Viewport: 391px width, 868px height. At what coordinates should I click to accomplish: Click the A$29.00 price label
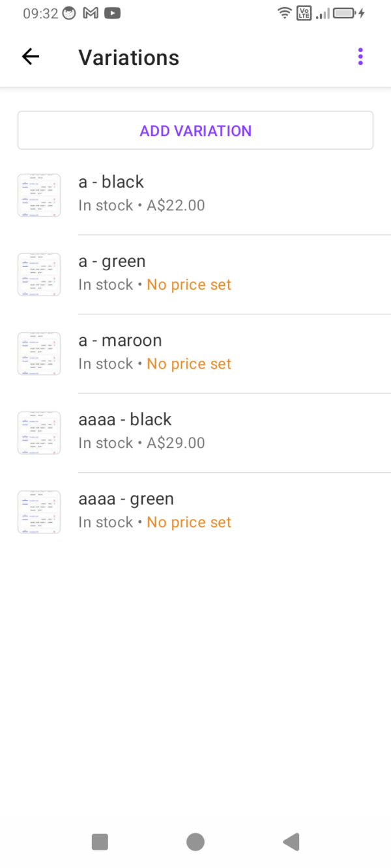click(176, 443)
